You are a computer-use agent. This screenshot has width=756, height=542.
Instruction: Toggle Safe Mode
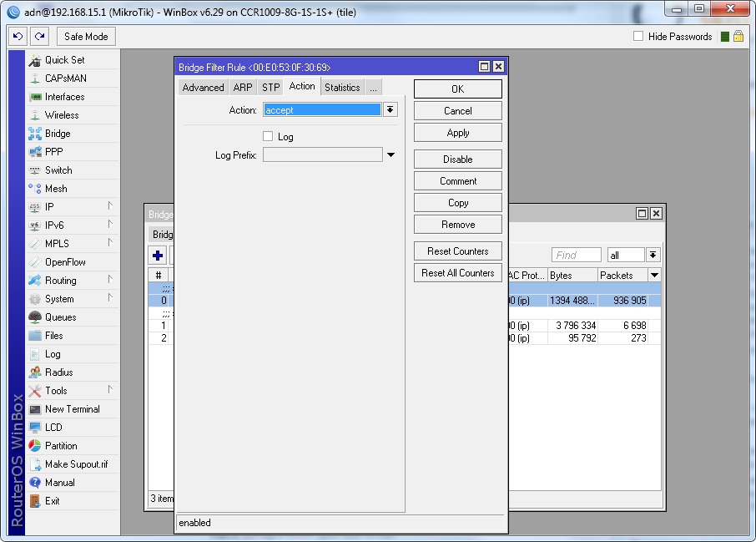[86, 37]
